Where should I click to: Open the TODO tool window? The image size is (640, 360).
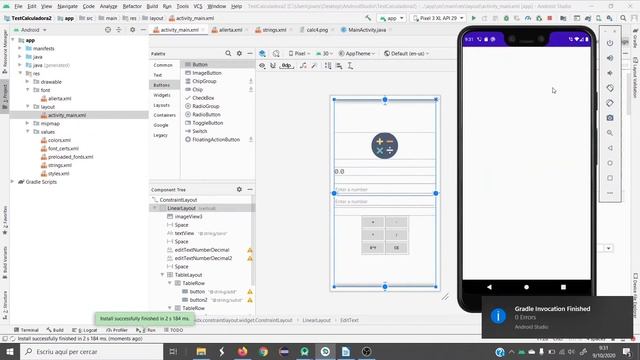coord(173,330)
